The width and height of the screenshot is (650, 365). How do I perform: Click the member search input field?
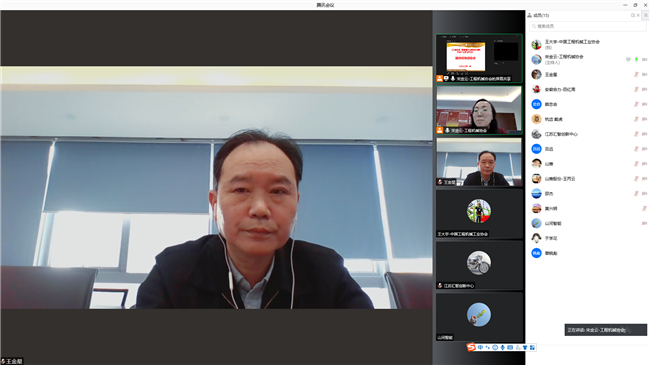(x=587, y=26)
